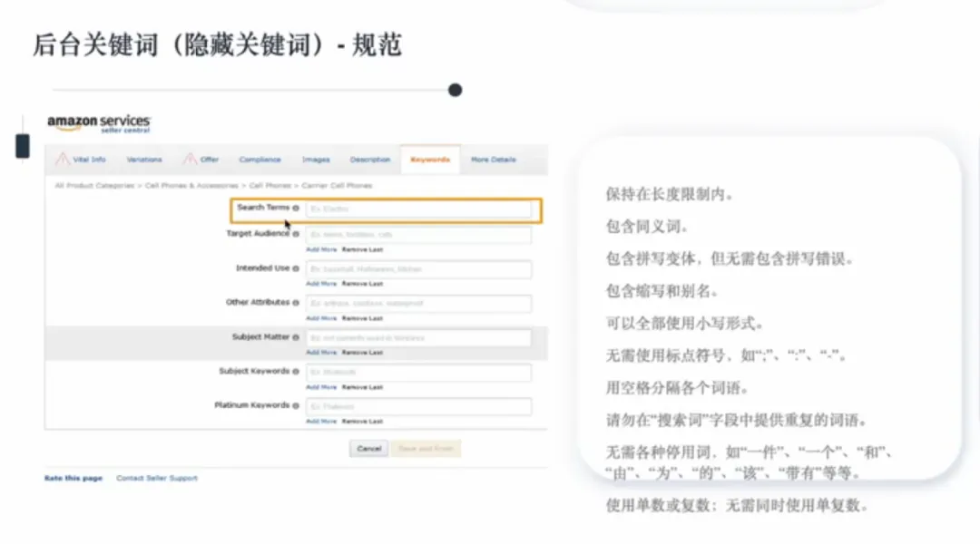Image resolution: width=980 pixels, height=544 pixels.
Task: Click the Rate this page link
Action: coord(73,478)
